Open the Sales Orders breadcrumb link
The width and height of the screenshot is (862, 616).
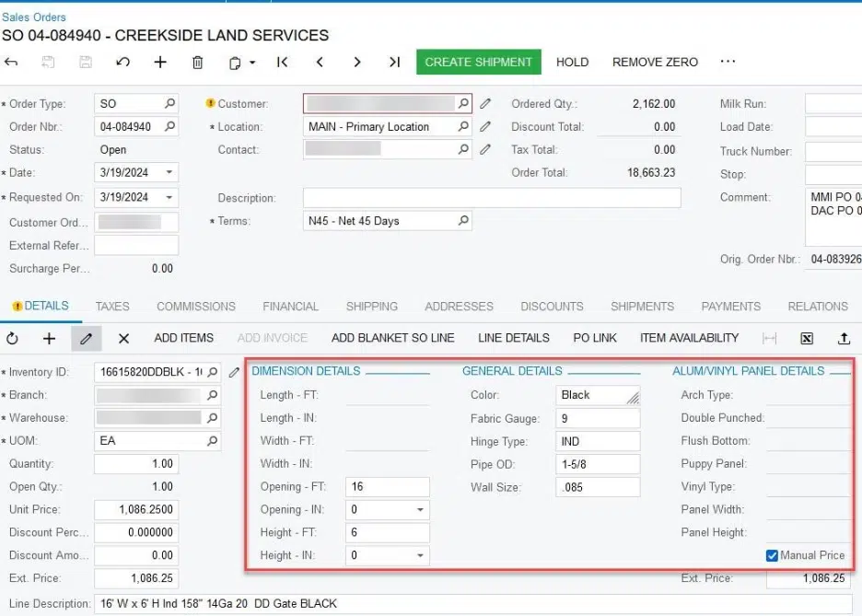[34, 17]
